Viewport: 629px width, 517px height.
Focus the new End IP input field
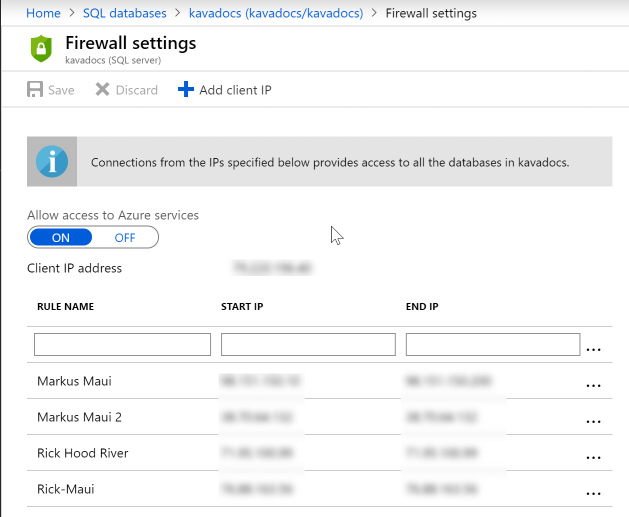pos(493,344)
